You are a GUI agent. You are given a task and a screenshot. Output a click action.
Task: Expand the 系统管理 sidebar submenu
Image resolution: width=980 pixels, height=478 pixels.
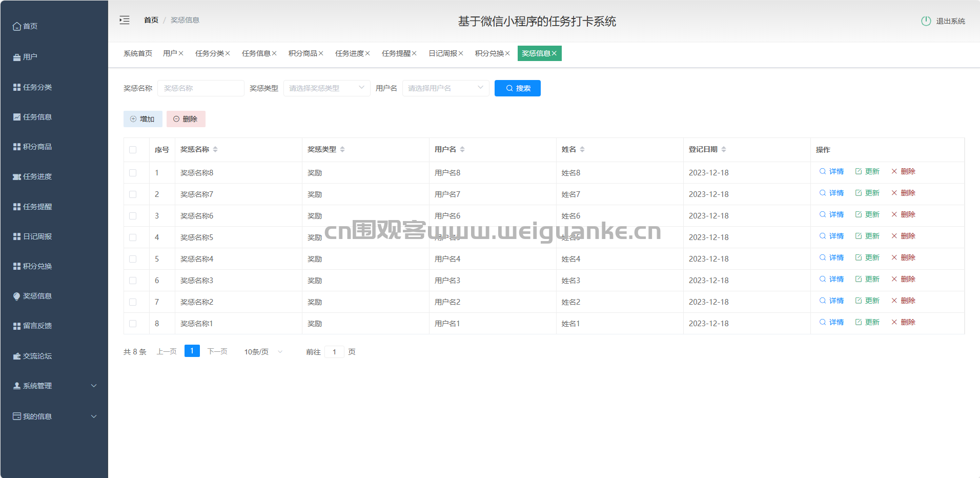pos(54,386)
